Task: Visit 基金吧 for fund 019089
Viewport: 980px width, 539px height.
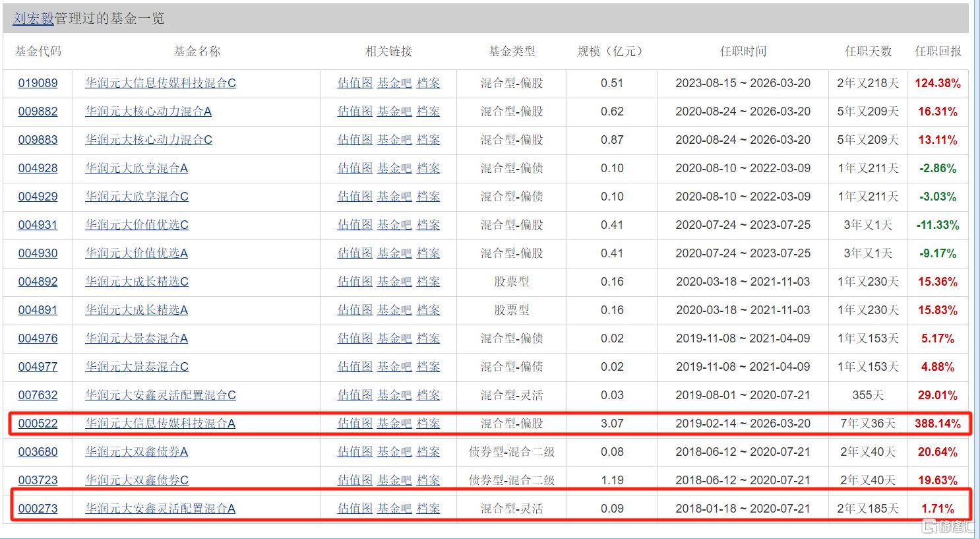Action: pyautogui.click(x=394, y=83)
